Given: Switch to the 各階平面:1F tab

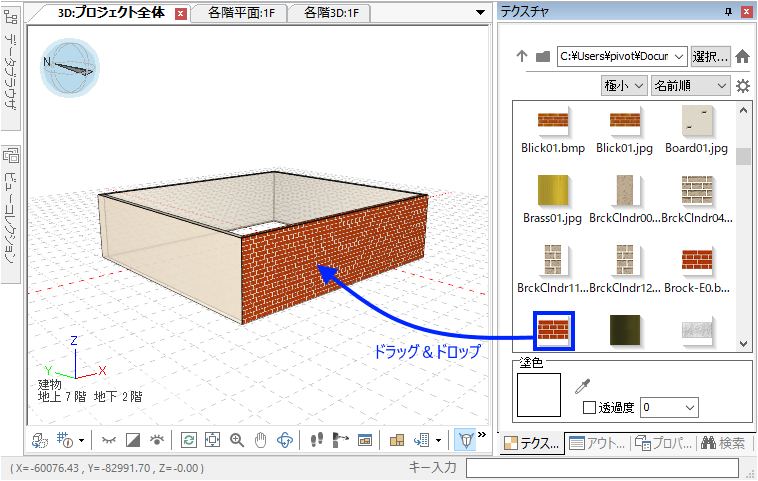Looking at the screenshot, I should coord(246,13).
